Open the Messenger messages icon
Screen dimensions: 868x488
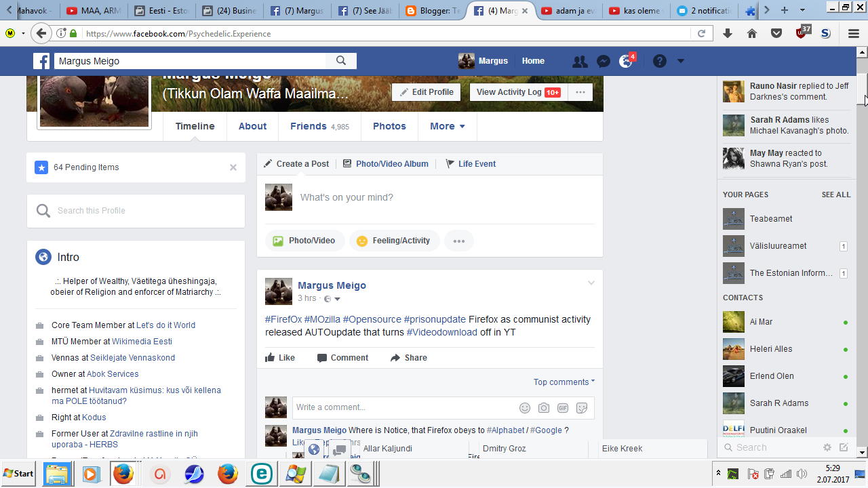(x=604, y=61)
